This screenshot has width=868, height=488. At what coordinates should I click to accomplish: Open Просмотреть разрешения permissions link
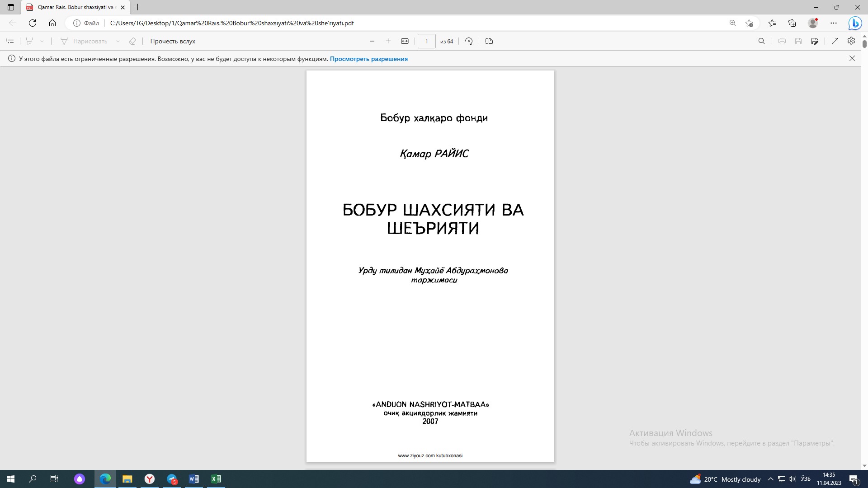(x=369, y=59)
